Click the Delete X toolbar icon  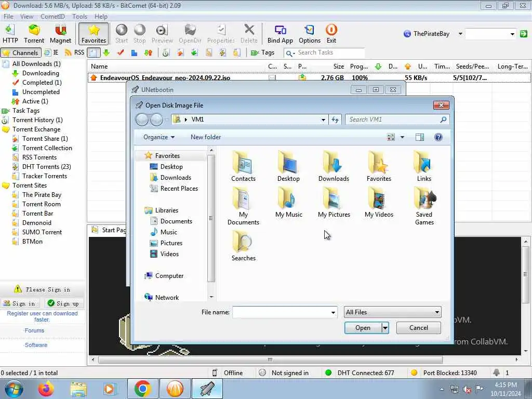249,34
